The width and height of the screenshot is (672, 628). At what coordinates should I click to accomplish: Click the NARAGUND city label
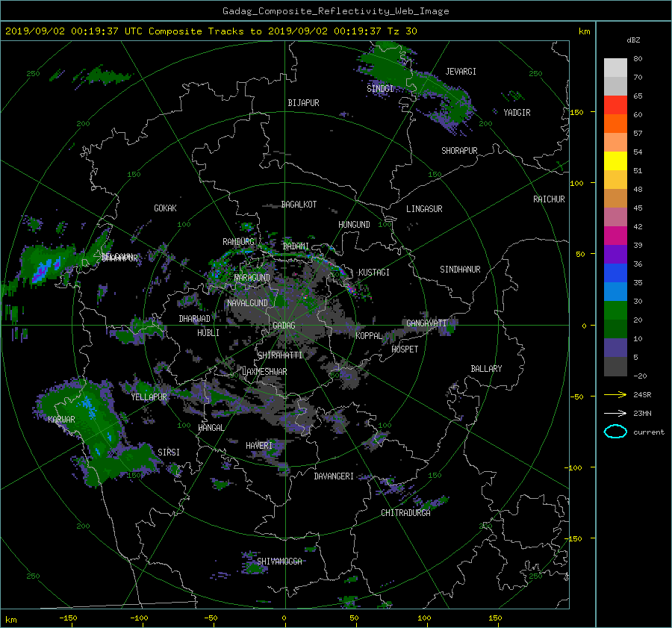tap(252, 278)
